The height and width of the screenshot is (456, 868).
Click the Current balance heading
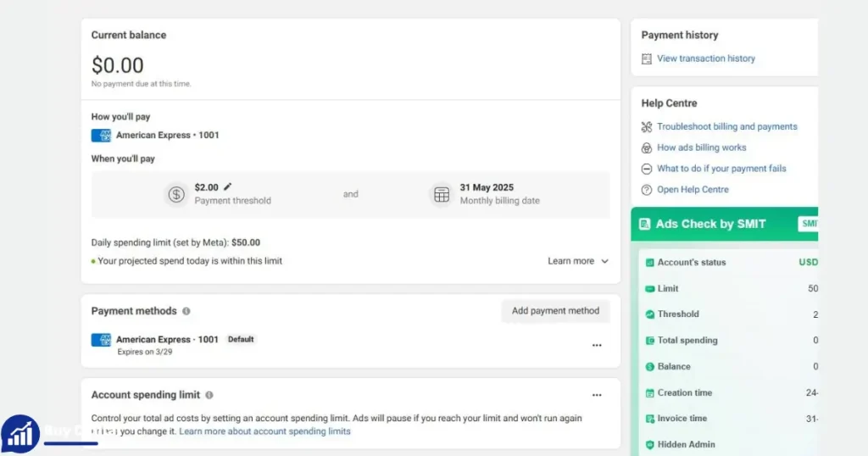click(x=129, y=35)
